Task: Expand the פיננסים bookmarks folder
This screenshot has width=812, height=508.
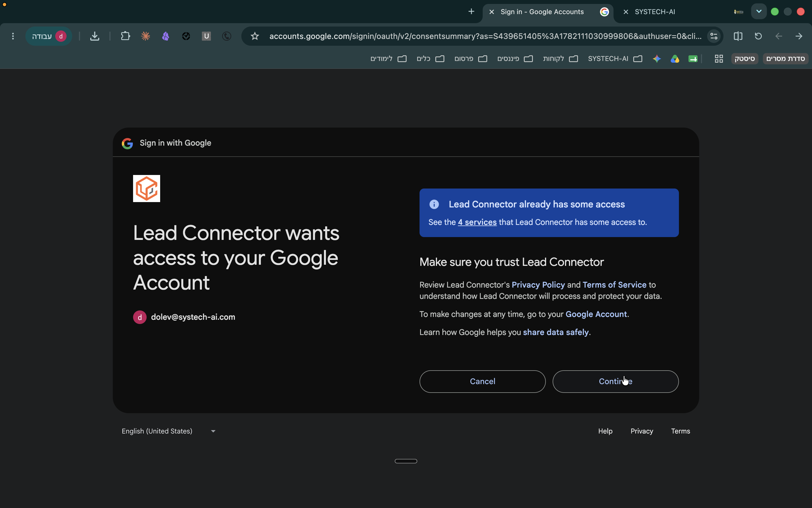Action: click(515, 59)
